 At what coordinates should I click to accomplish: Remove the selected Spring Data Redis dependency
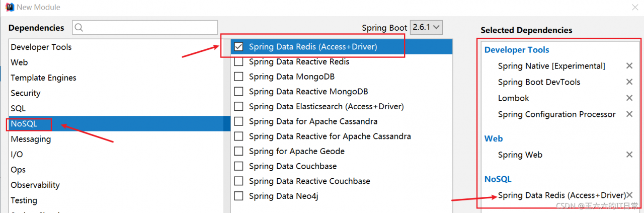tap(629, 195)
